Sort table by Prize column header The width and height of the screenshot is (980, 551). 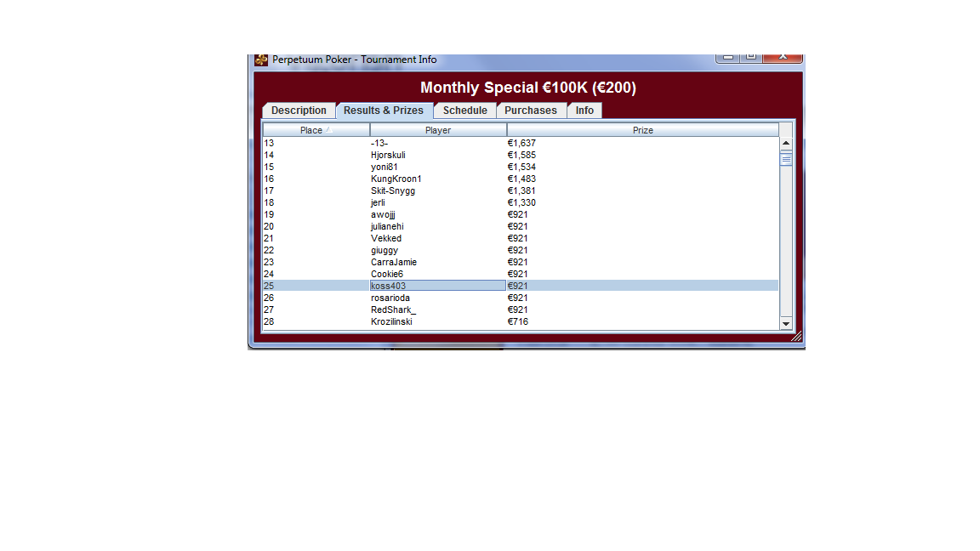tap(642, 130)
